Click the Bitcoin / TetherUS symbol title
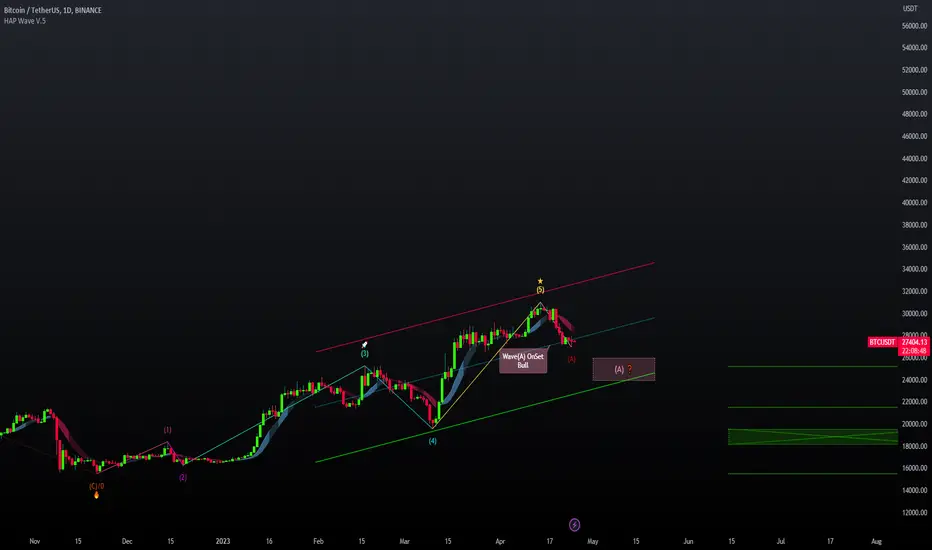Viewport: 932px width, 550px height. tap(52, 10)
